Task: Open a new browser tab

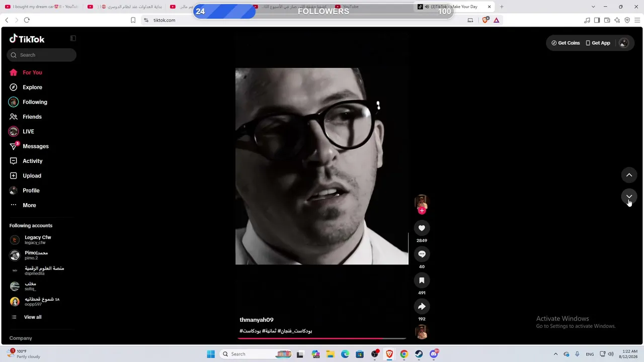Action: pyautogui.click(x=501, y=7)
